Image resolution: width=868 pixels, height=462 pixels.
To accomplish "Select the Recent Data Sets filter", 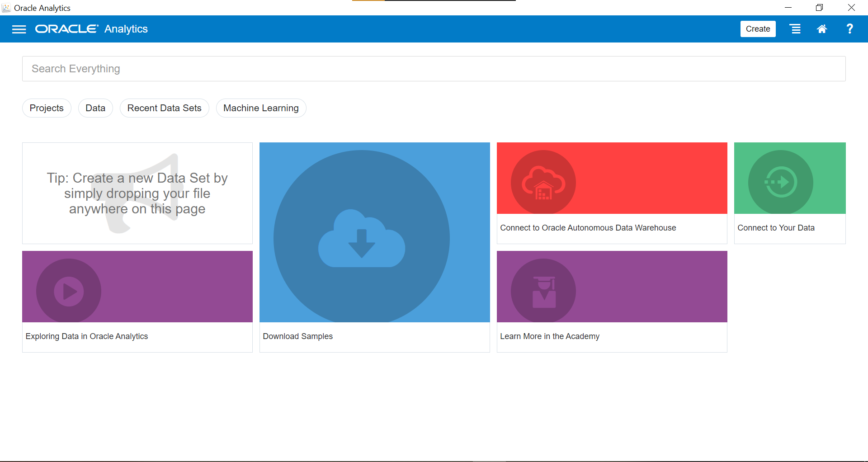I will click(165, 108).
